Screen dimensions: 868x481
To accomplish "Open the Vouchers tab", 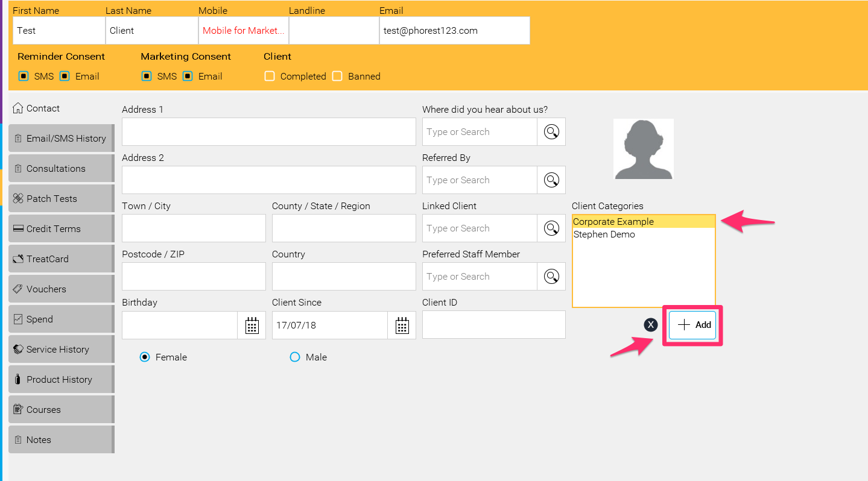I will (62, 289).
